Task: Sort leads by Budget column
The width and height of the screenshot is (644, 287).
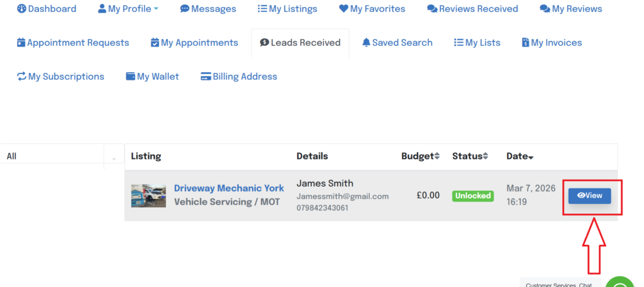Action: pyautogui.click(x=420, y=156)
